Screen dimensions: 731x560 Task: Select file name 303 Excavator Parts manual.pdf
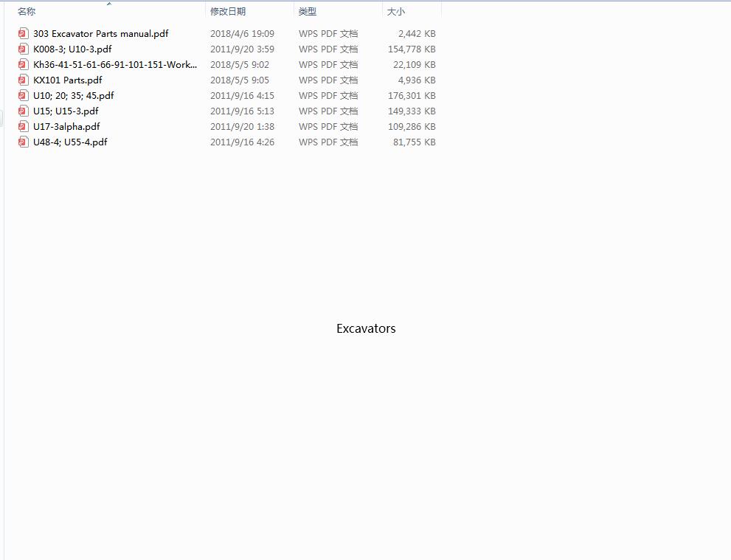click(100, 33)
